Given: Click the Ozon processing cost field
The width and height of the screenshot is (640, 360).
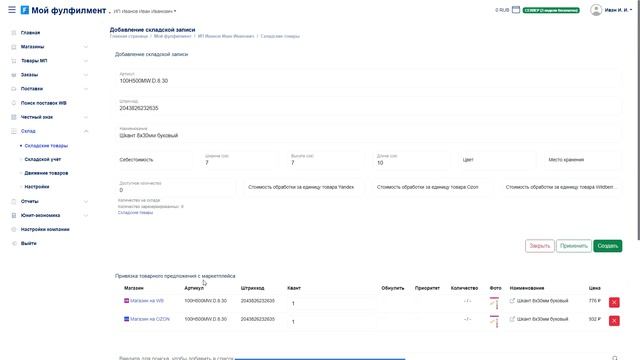Looking at the screenshot, I should pos(432,187).
